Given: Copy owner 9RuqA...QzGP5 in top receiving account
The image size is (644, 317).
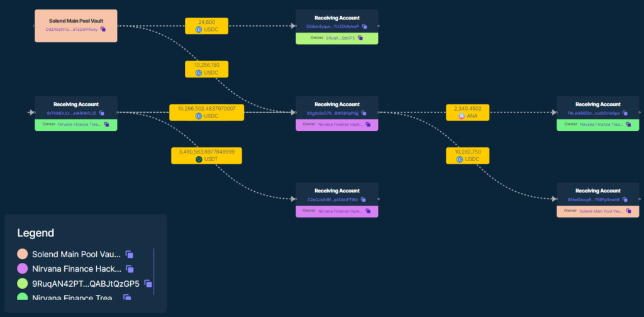Looking at the screenshot, I should point(361,38).
